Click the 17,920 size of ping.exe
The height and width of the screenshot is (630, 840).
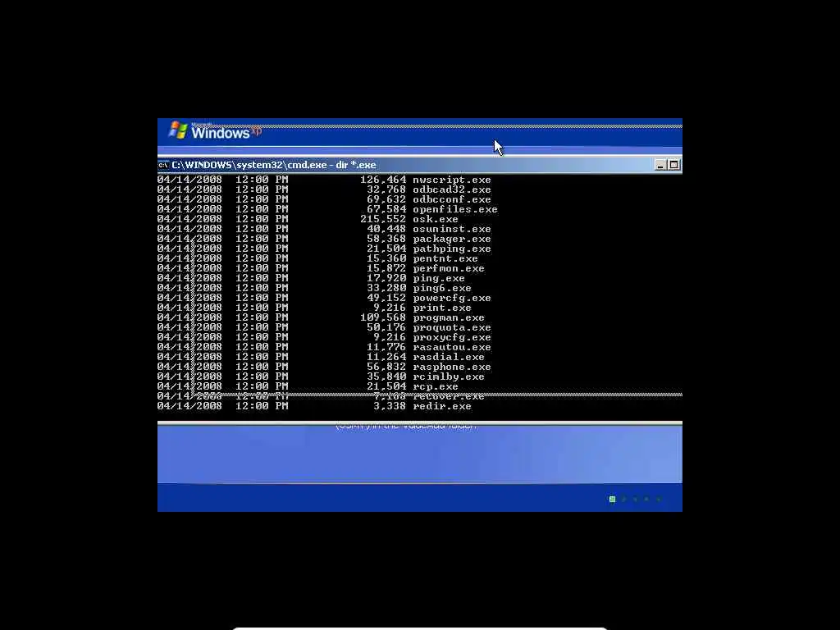pos(386,278)
